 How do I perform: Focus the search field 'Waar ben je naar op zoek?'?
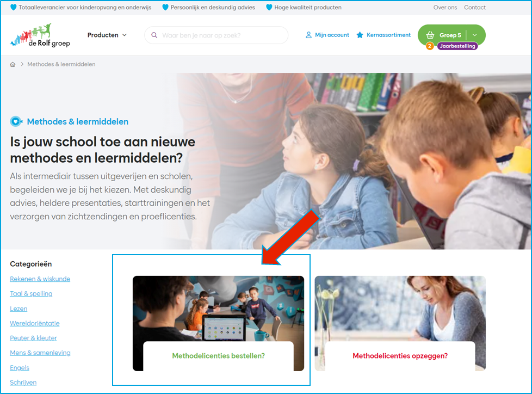216,35
